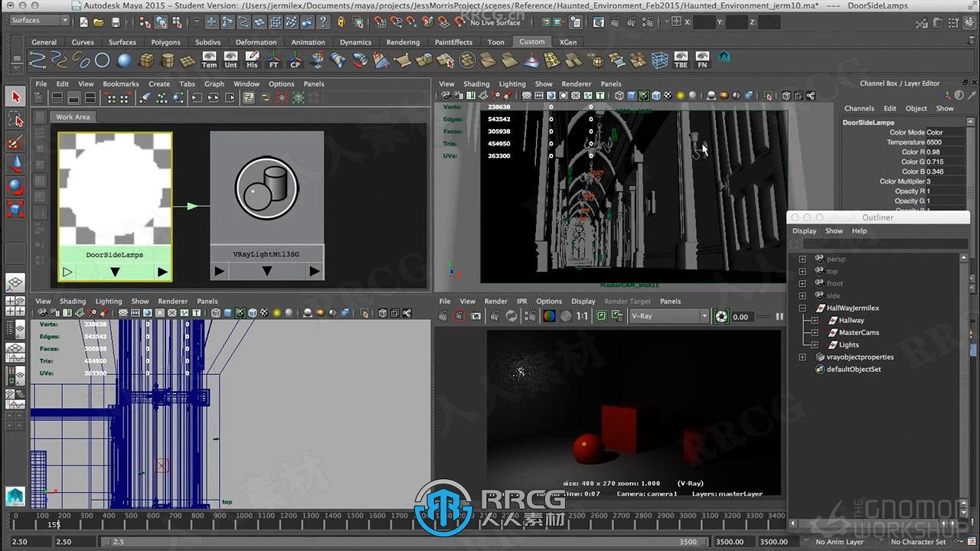
Task: Activate the Lasso select tool
Action: [15, 120]
